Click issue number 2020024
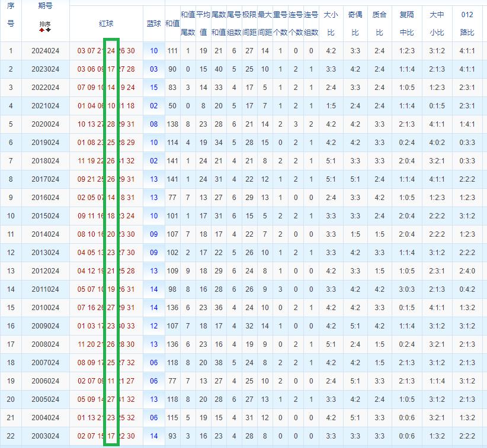 45,124
